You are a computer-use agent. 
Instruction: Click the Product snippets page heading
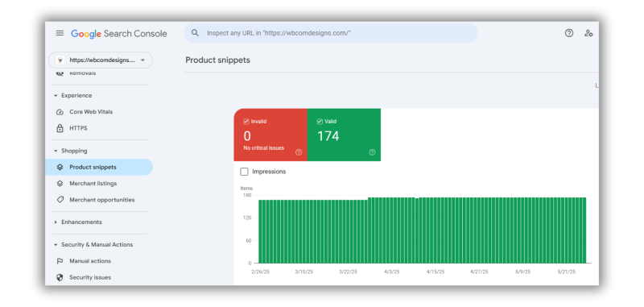217,60
